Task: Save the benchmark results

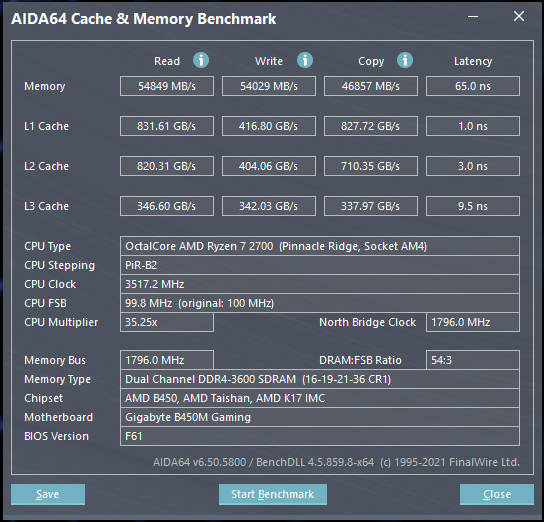Action: click(x=48, y=494)
